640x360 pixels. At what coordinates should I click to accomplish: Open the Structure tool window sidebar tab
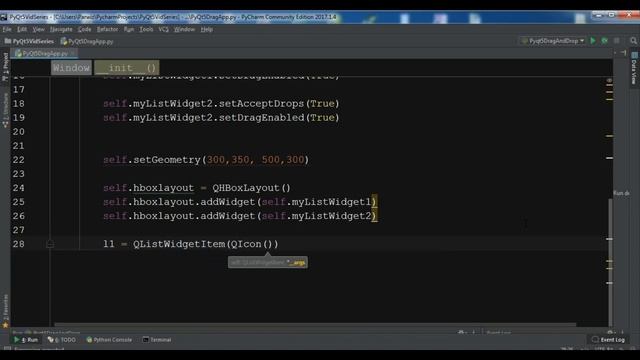tap(5, 110)
